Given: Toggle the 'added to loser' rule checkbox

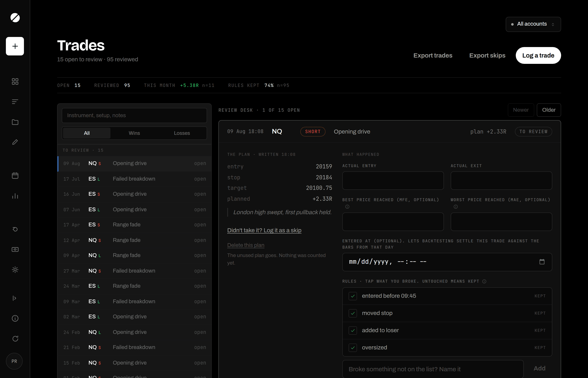Looking at the screenshot, I should (353, 330).
